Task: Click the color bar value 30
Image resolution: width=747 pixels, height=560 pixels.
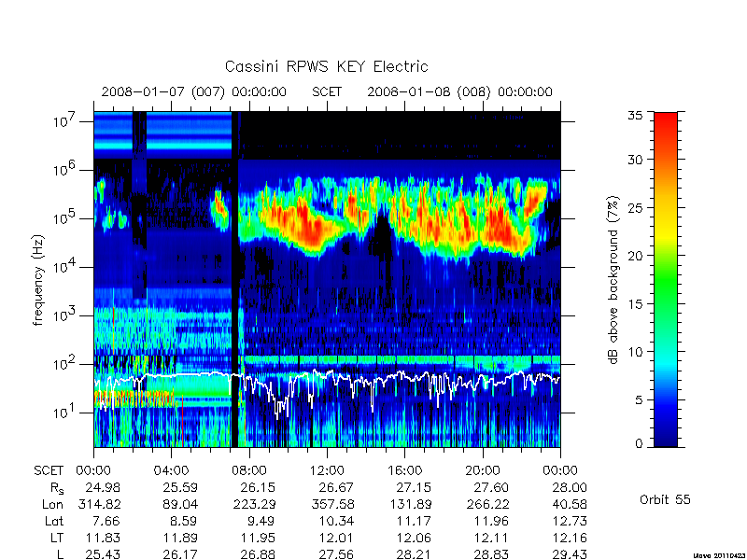Action: point(635,159)
